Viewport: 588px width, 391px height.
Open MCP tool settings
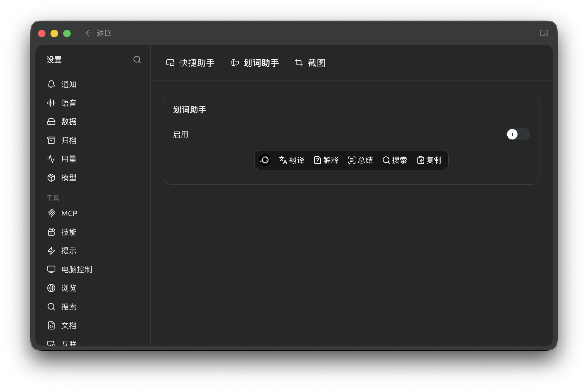(x=93, y=213)
